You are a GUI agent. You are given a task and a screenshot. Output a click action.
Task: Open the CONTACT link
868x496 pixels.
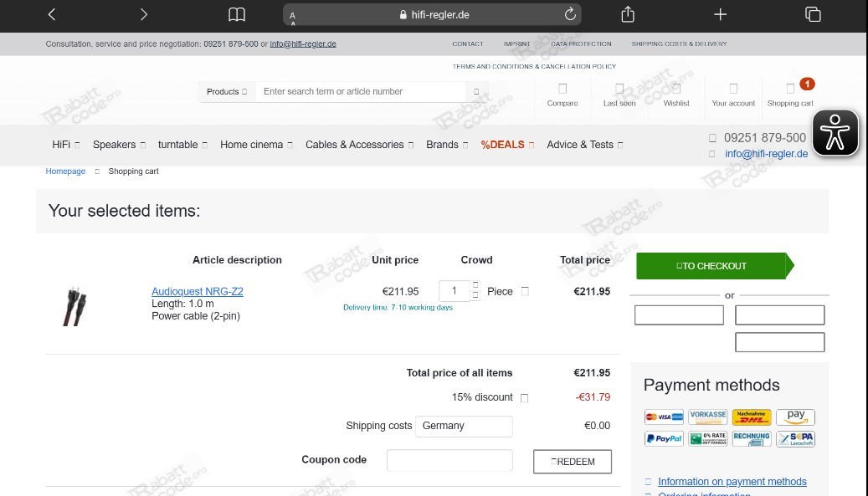(468, 43)
